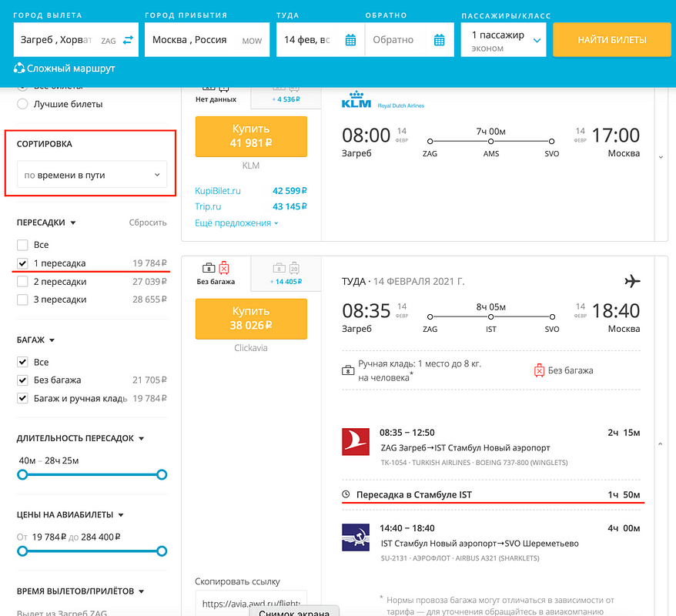Check the 2 пересадки checkbox
Viewport: 676px width, 616px height.
coord(23,282)
